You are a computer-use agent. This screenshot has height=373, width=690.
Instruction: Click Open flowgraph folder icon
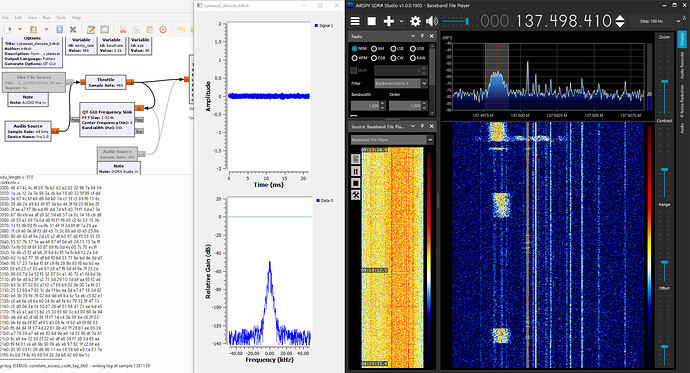(x=33, y=29)
